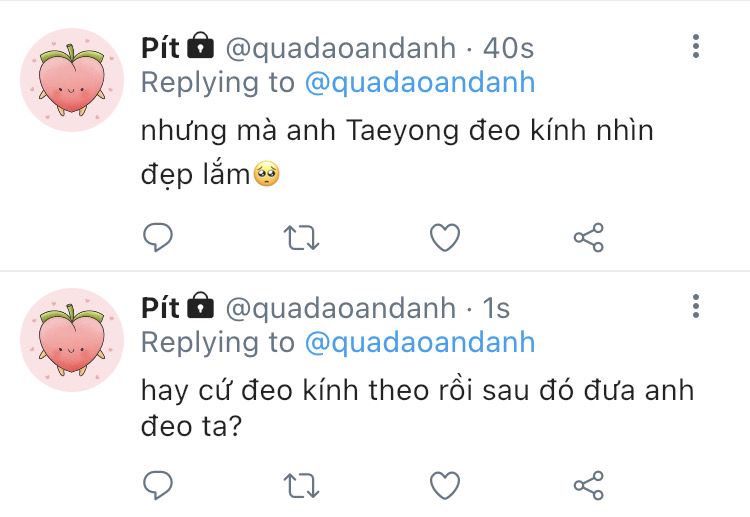Image resolution: width=750 pixels, height=517 pixels.
Task: Open "Replying to @quadaoandanh" link in second tweet
Action: [x=419, y=342]
